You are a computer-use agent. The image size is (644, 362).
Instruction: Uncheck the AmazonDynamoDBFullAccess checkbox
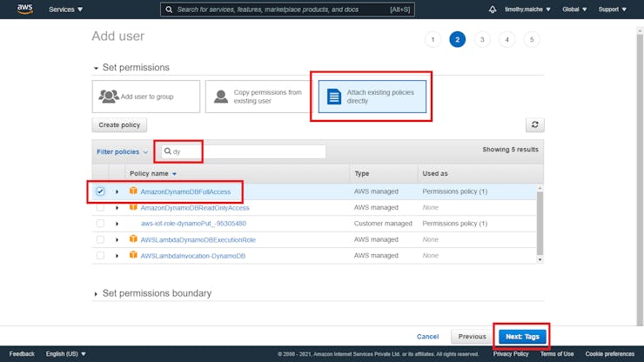101,191
